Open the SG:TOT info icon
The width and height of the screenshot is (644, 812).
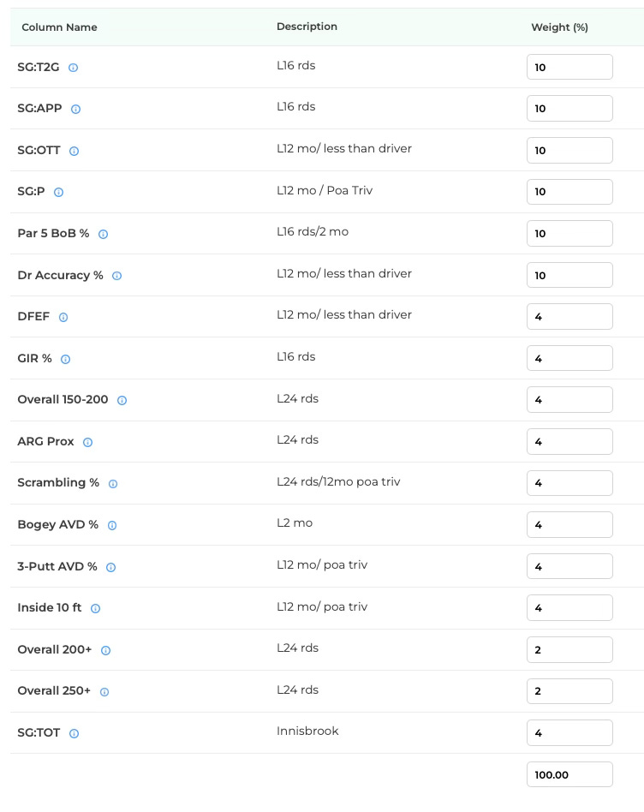click(x=74, y=734)
